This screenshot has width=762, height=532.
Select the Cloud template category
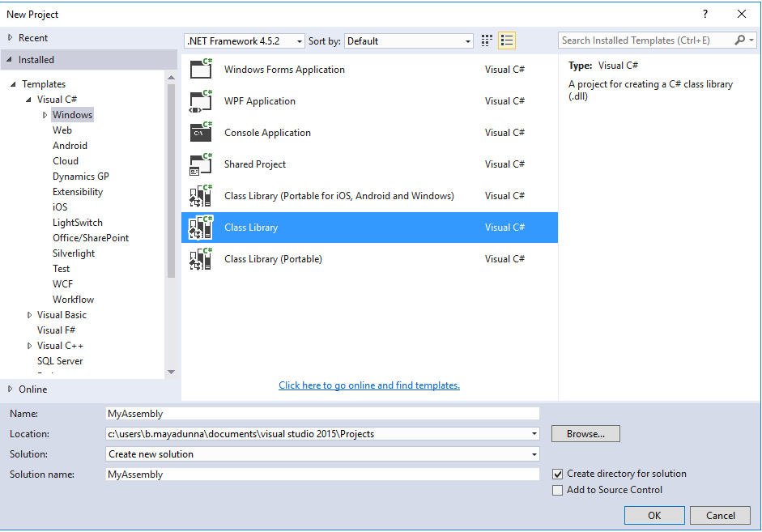coord(66,161)
